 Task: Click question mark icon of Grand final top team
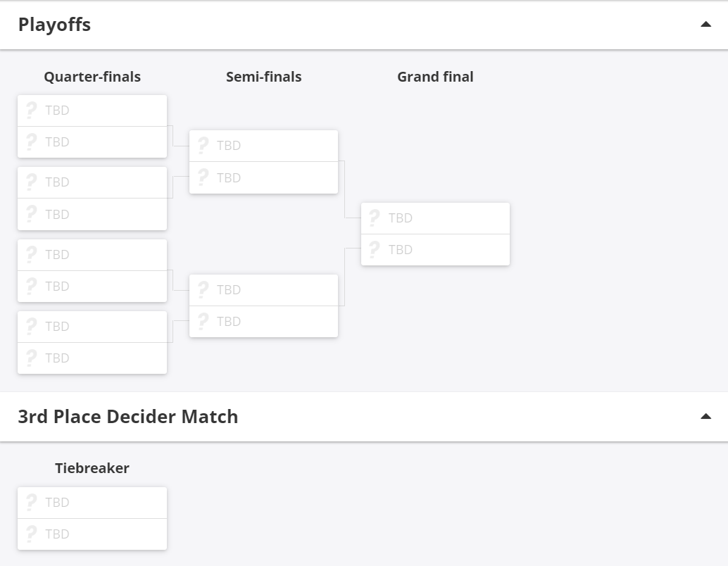pyautogui.click(x=375, y=218)
